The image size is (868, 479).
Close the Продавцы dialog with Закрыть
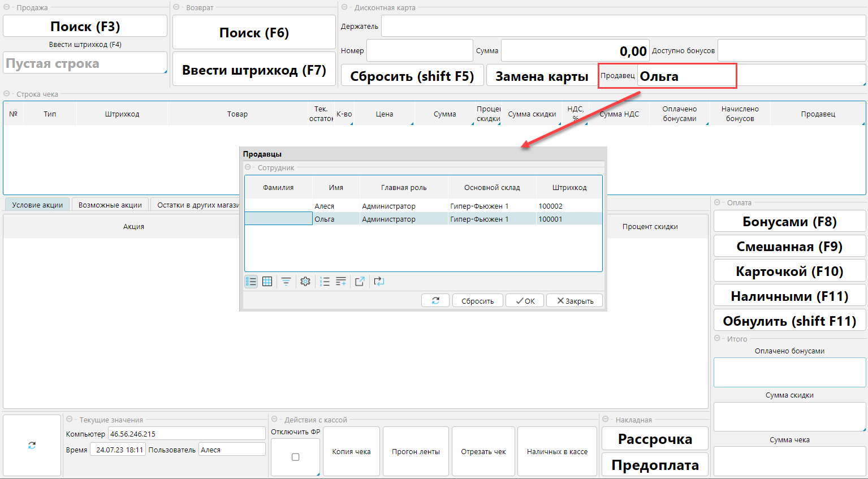point(575,301)
